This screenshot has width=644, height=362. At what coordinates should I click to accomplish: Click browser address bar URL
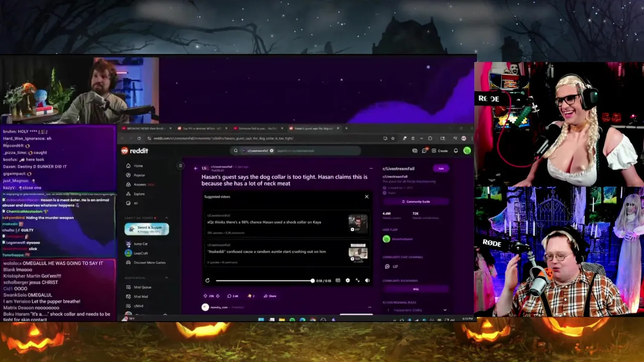(x=223, y=138)
